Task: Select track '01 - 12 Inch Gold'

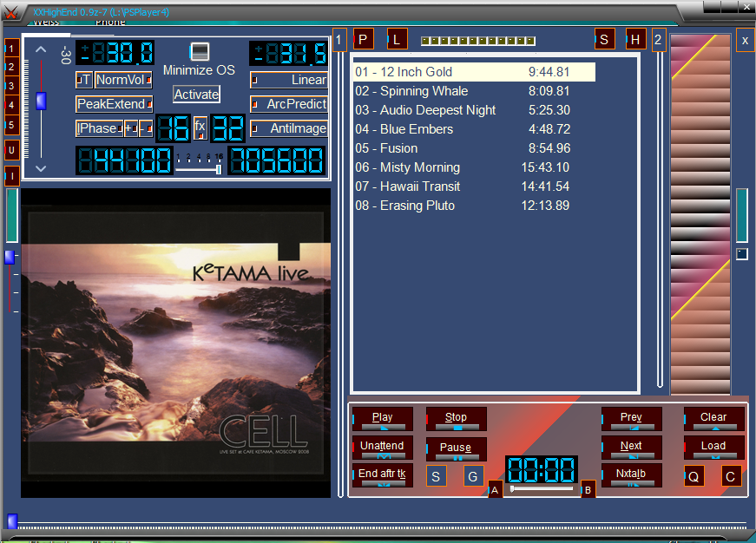Action: pos(475,72)
